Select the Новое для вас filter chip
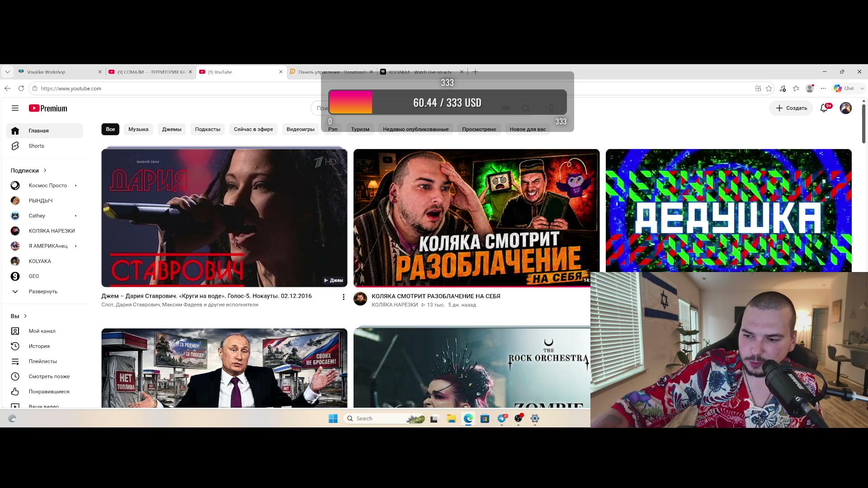This screenshot has height=488, width=868. 528,129
